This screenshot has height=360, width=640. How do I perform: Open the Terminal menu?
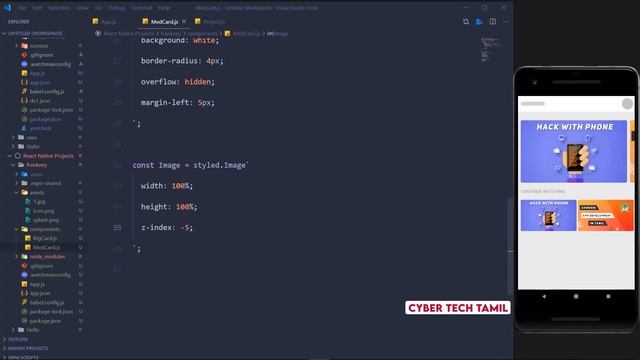click(x=142, y=8)
